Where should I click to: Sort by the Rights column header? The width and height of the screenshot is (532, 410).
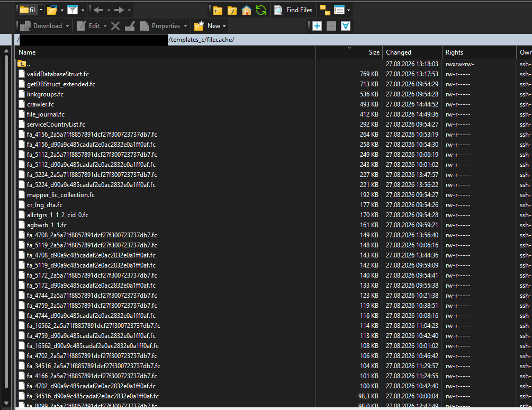click(x=479, y=52)
